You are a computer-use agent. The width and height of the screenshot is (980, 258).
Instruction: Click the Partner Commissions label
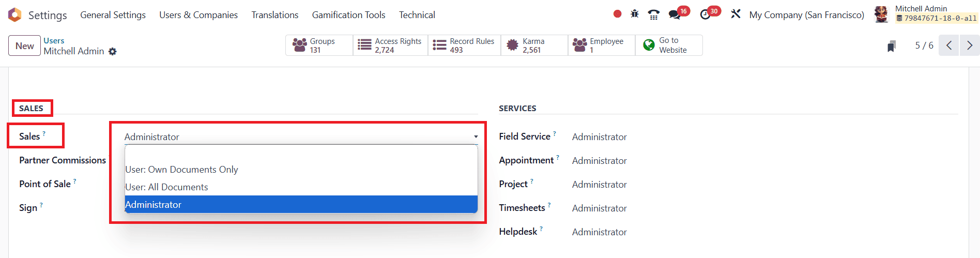coord(63,160)
